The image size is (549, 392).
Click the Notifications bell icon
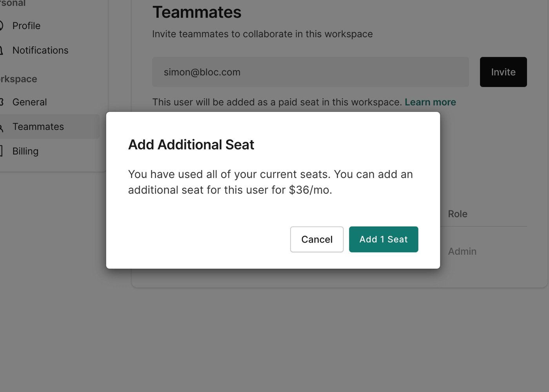1,51
